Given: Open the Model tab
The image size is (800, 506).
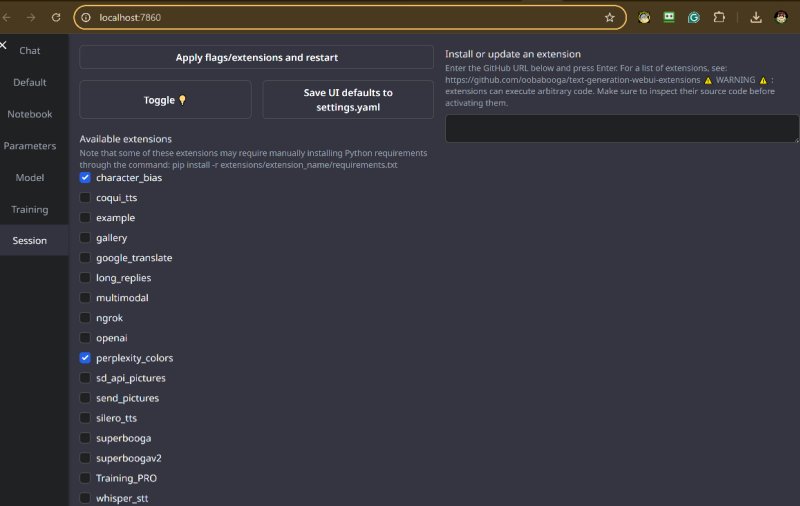Looking at the screenshot, I should point(30,178).
